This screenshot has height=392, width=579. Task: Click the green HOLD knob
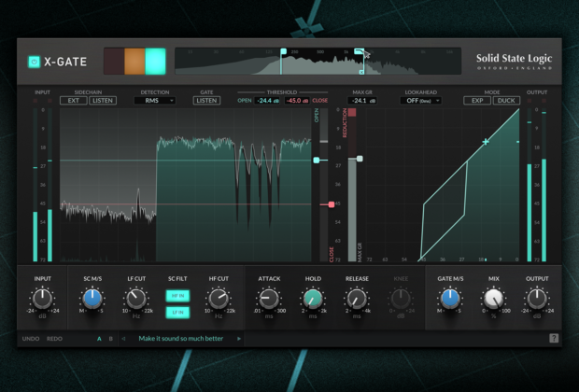[x=313, y=299]
